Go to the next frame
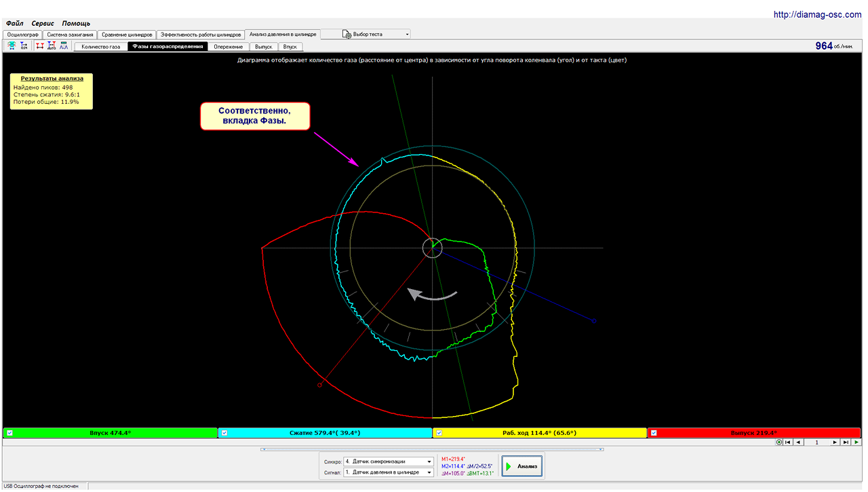868x492 pixels. pos(835,442)
